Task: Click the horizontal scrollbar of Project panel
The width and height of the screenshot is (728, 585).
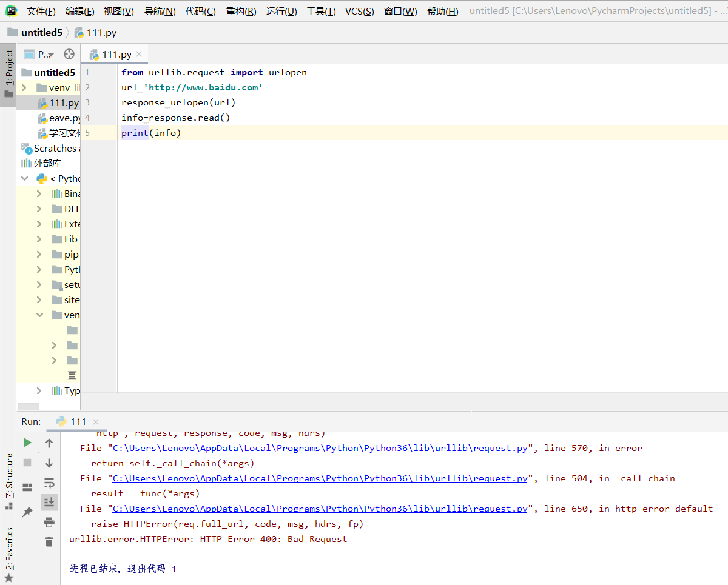Action: point(29,407)
